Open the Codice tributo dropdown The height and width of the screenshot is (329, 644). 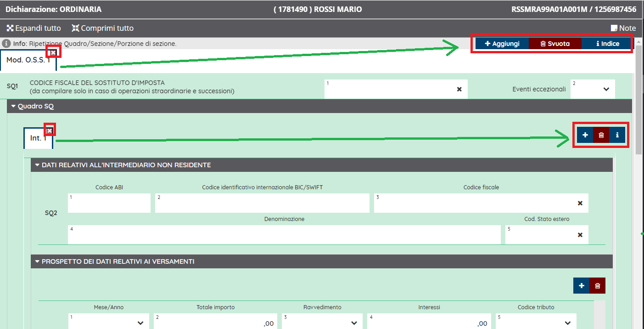567,323
